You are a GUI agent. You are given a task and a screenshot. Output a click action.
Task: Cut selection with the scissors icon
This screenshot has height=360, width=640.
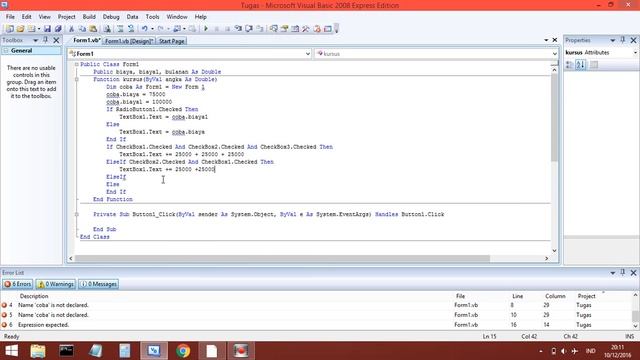[x=71, y=29]
